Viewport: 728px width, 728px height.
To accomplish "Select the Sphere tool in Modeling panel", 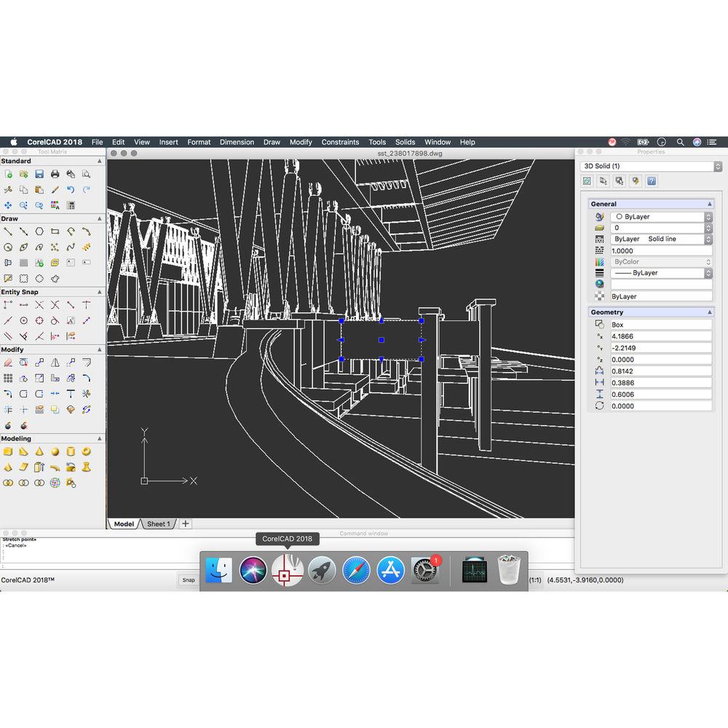I will [x=55, y=451].
